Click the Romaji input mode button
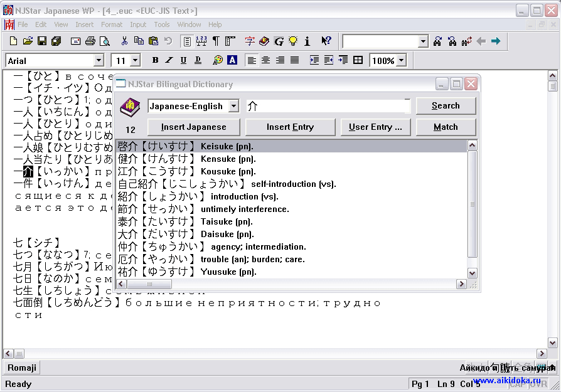 pyautogui.click(x=22, y=368)
